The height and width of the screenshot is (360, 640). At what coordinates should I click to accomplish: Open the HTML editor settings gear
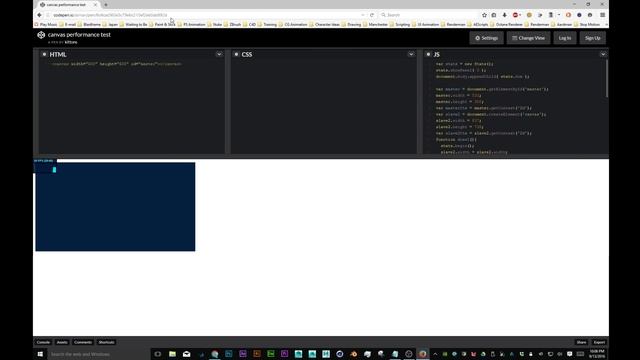(44, 54)
